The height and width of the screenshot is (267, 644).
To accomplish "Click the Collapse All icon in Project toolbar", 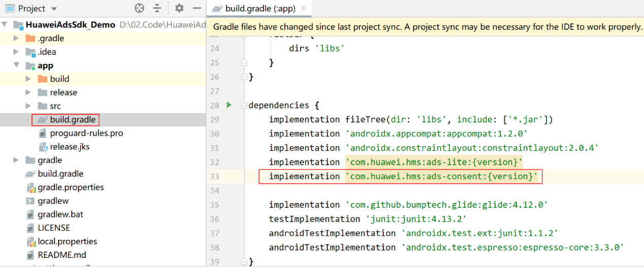I will pyautogui.click(x=157, y=8).
